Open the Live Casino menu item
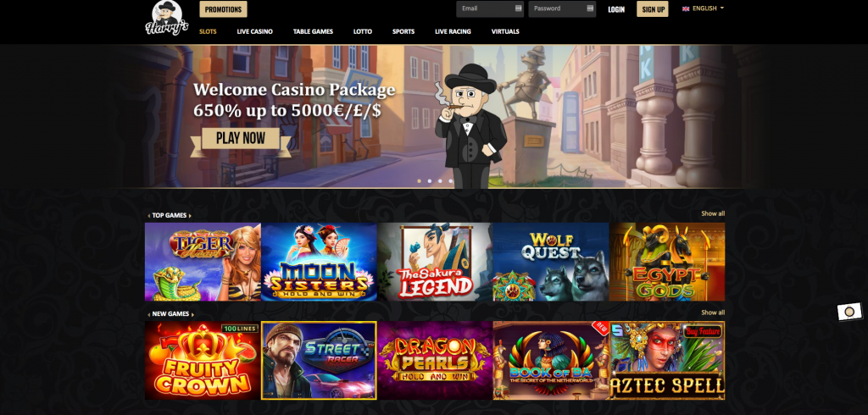 point(254,31)
